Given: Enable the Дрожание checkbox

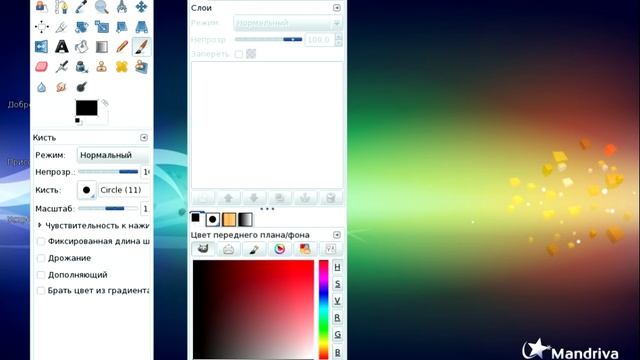Looking at the screenshot, I should [x=41, y=258].
